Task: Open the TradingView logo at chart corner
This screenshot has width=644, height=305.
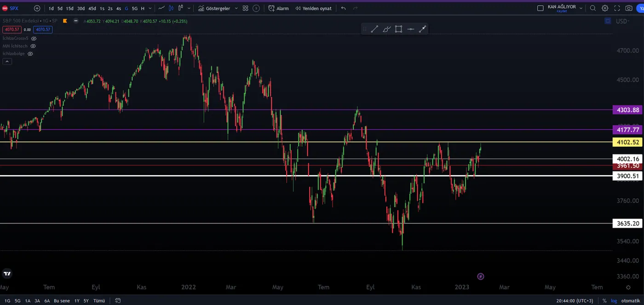Action: [x=7, y=273]
